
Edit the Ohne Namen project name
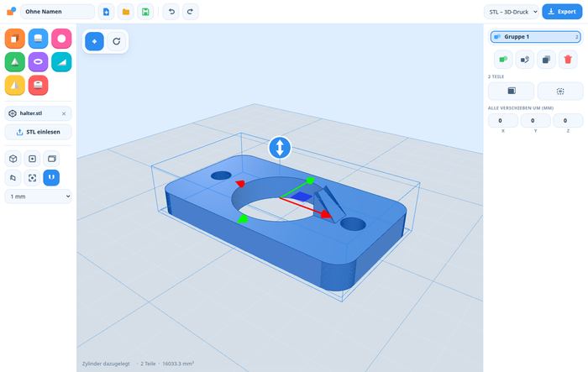57,12
